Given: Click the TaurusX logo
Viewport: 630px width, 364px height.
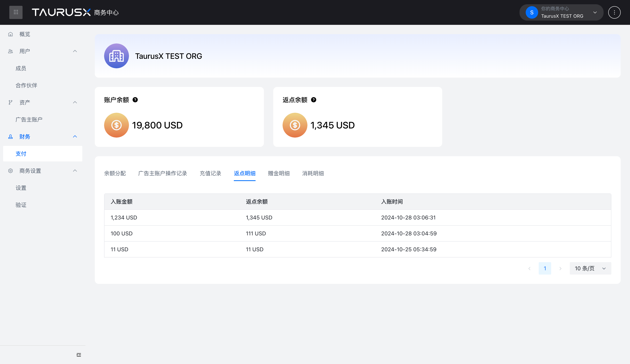Looking at the screenshot, I should pyautogui.click(x=61, y=12).
